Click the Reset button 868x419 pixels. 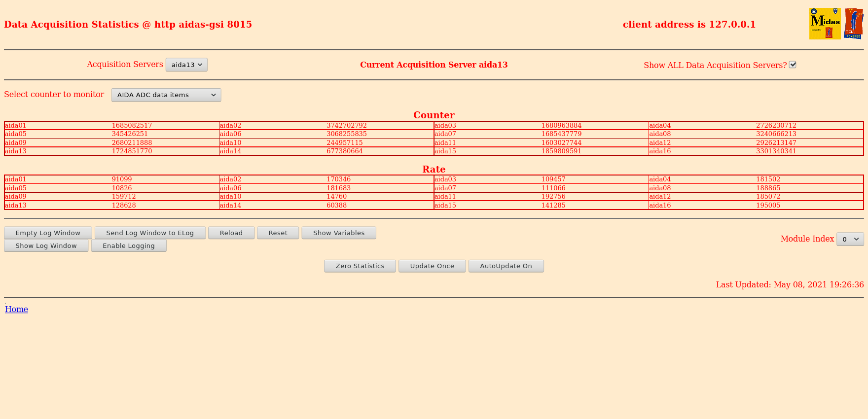pos(278,233)
